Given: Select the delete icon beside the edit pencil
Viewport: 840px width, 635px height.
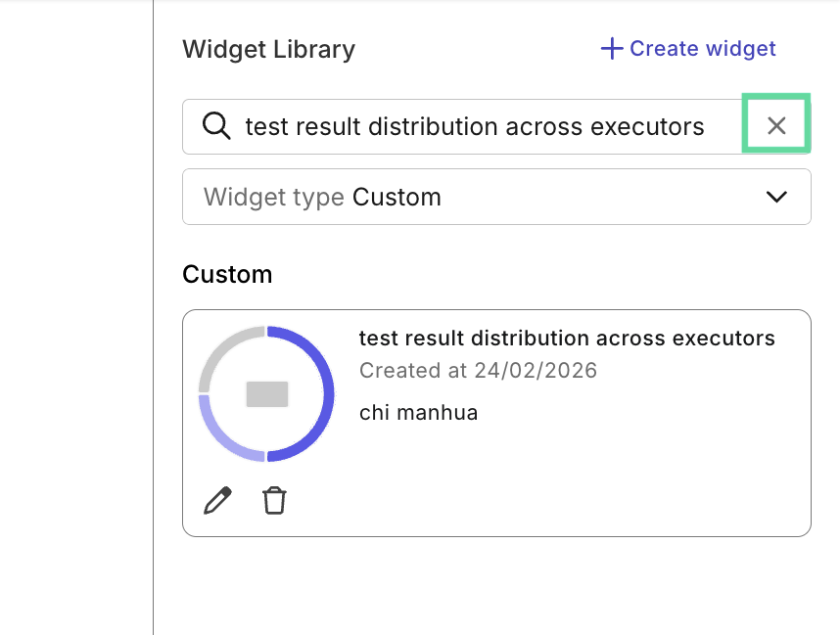Looking at the screenshot, I should click(x=274, y=500).
